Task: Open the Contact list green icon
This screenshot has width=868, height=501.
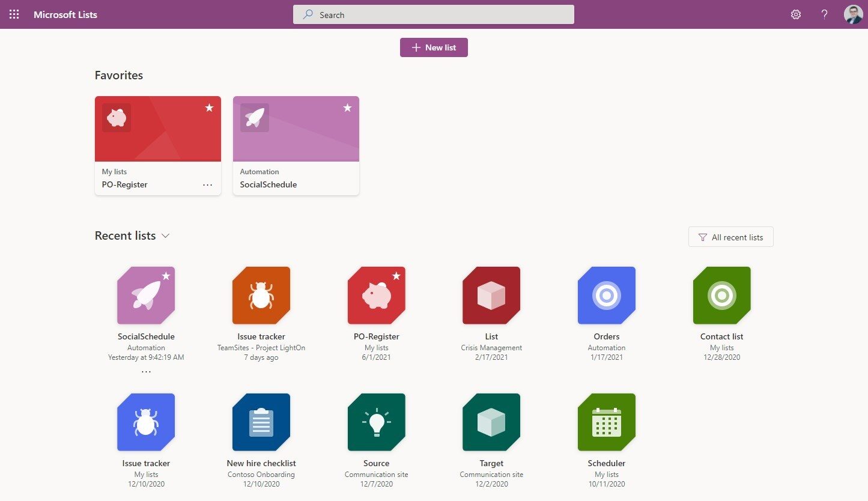Action: 721,295
